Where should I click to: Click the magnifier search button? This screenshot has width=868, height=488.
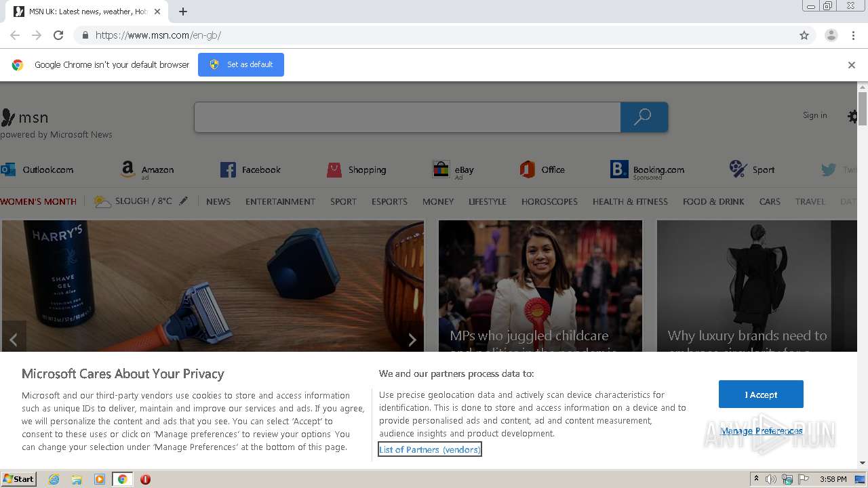[x=644, y=117]
